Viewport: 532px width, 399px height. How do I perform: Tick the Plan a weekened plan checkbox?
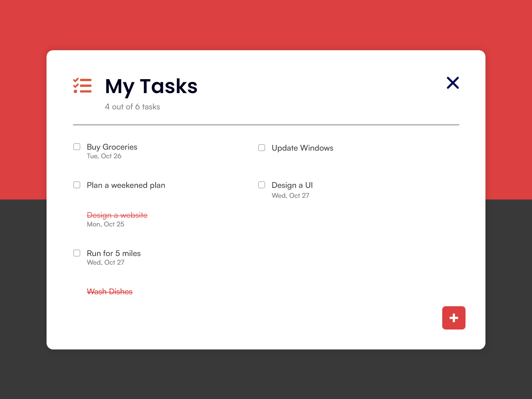(77, 185)
